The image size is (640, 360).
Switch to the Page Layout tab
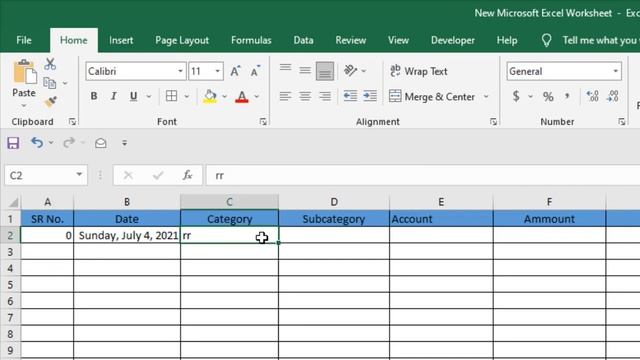coord(182,40)
